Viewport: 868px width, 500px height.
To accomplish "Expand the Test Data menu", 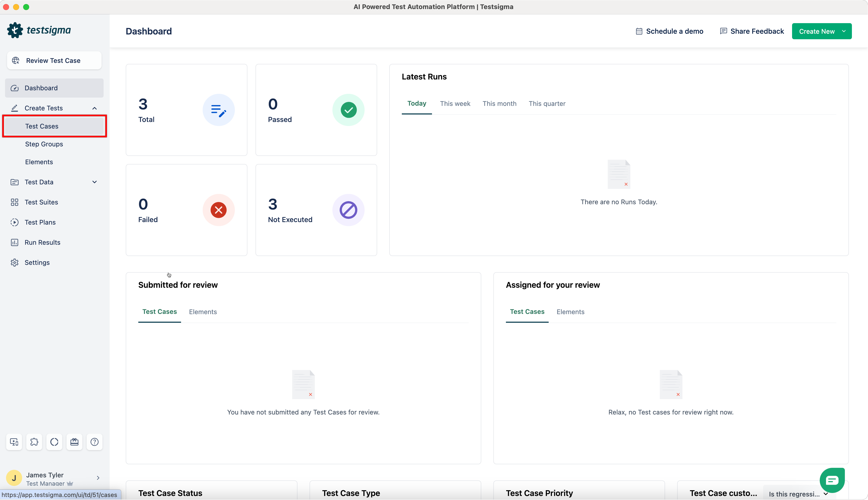I will [94, 182].
